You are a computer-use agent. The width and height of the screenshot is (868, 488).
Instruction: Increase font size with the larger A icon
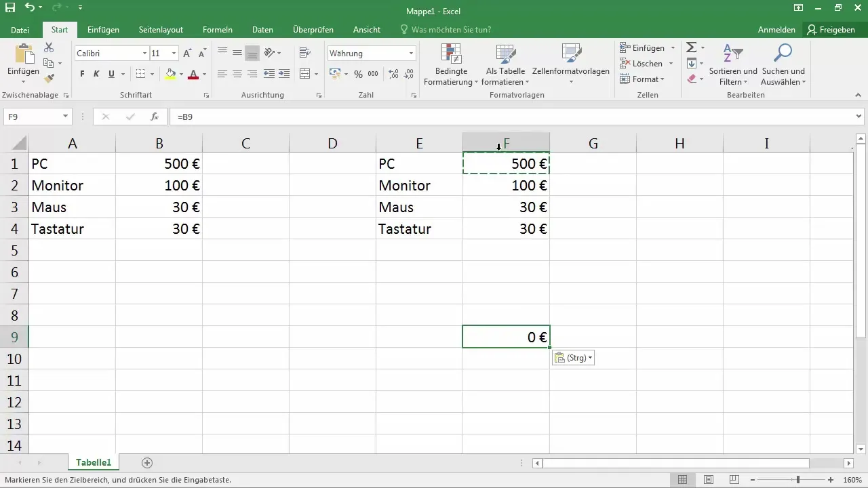pyautogui.click(x=188, y=53)
